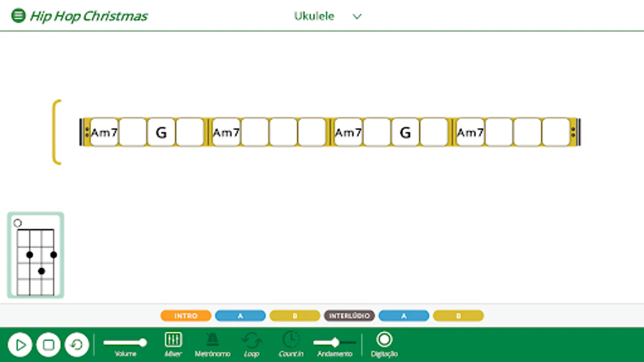644x362 pixels.
Task: Click the Hip Hop Christmas title
Action: (x=89, y=16)
